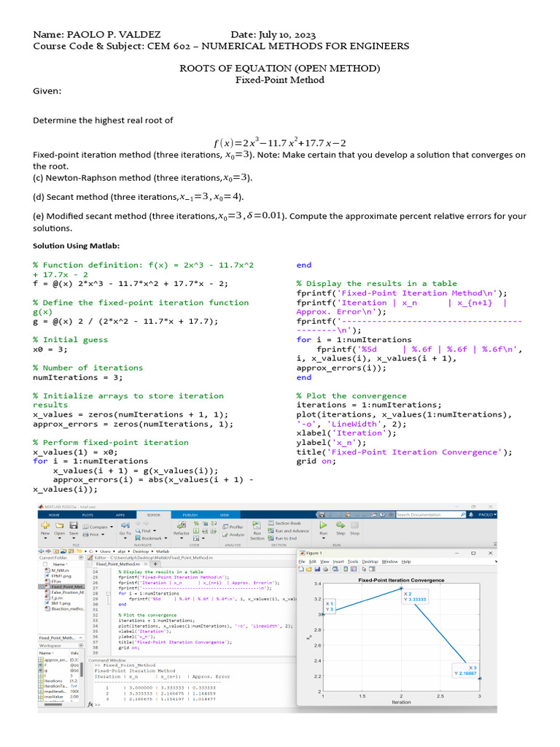Open the Find dropdown arrow
The height and width of the screenshot is (747, 560).
click(155, 531)
